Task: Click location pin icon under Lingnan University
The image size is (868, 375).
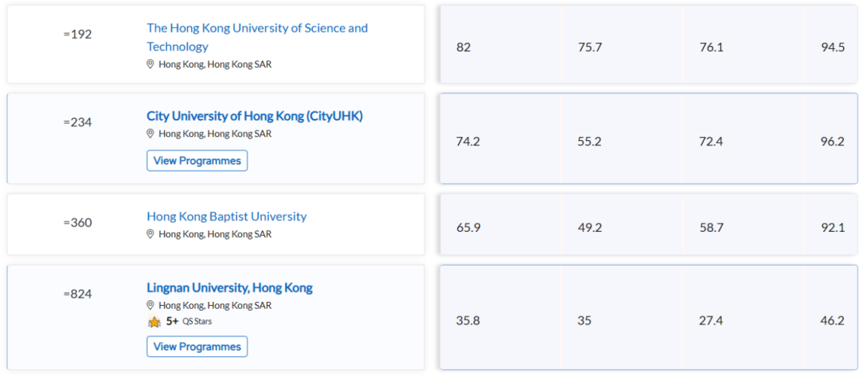Action: click(x=150, y=305)
